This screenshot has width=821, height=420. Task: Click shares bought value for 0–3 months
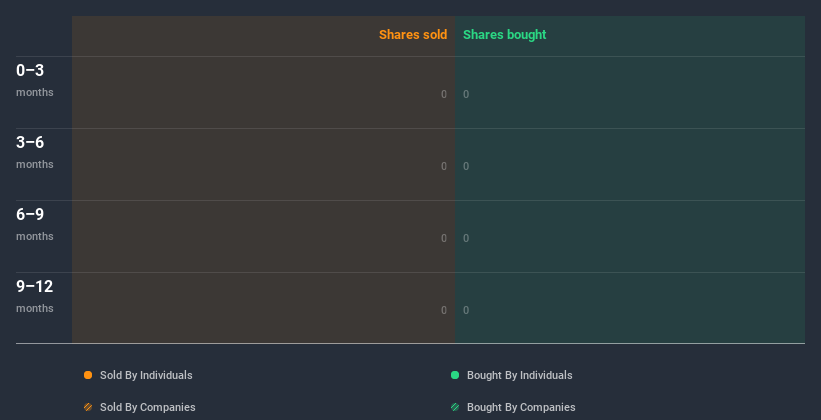click(x=466, y=94)
